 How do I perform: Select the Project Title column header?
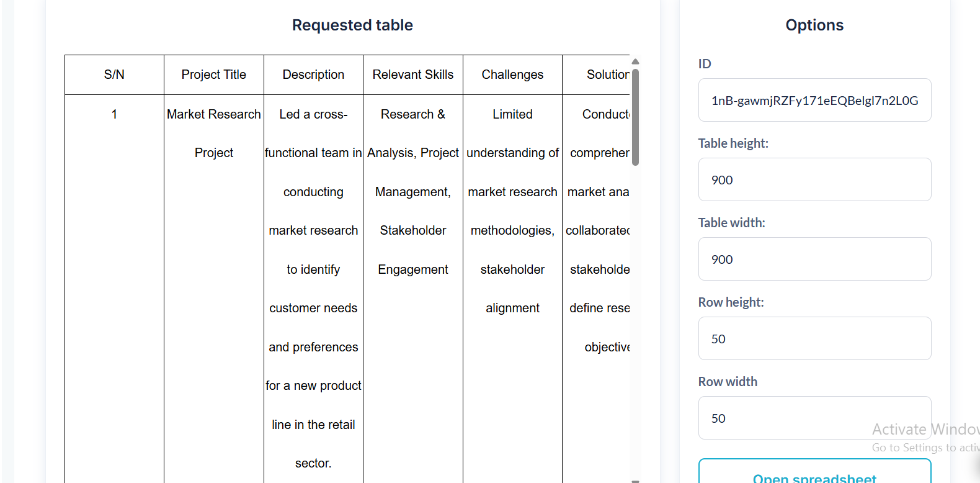click(214, 75)
